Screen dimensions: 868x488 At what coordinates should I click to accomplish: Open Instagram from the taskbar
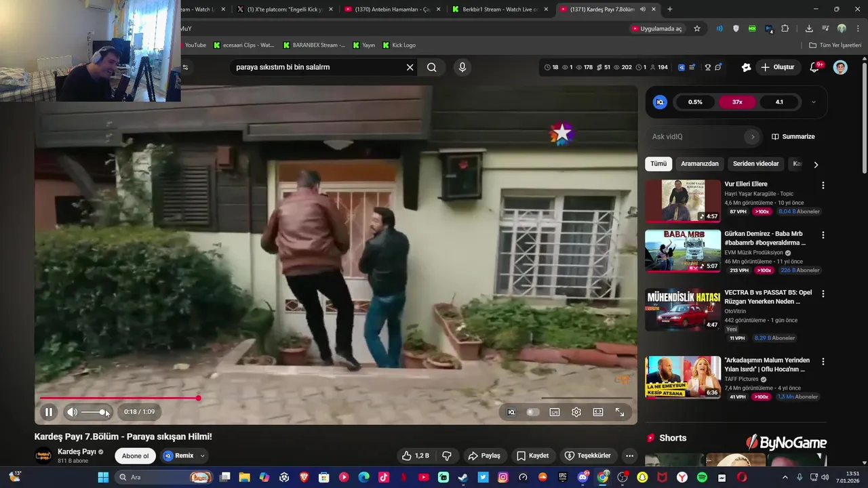pos(503,477)
